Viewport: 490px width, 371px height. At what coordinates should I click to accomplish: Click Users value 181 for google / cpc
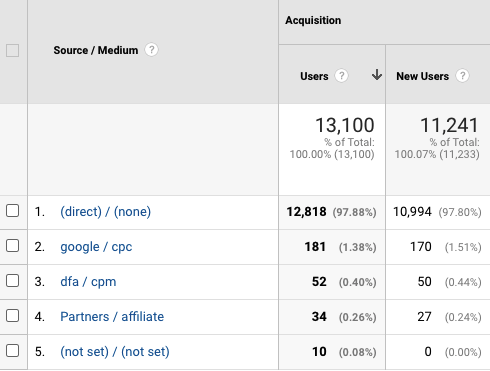(x=315, y=247)
